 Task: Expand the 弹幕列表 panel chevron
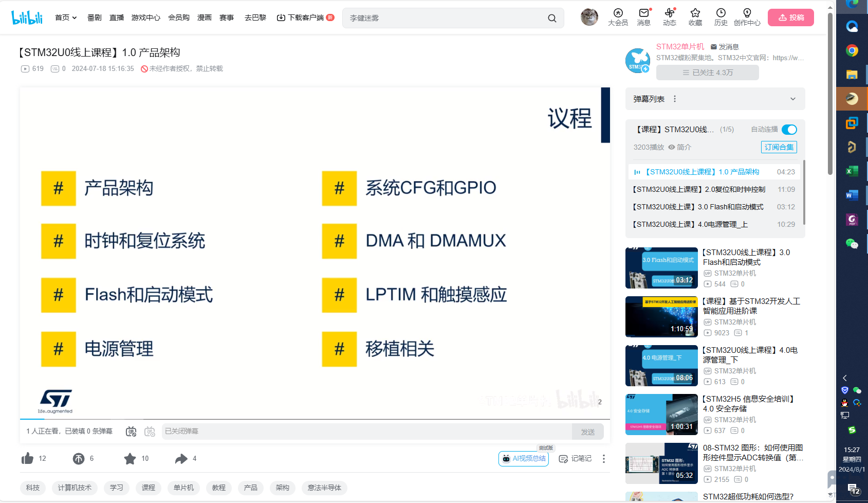point(793,99)
